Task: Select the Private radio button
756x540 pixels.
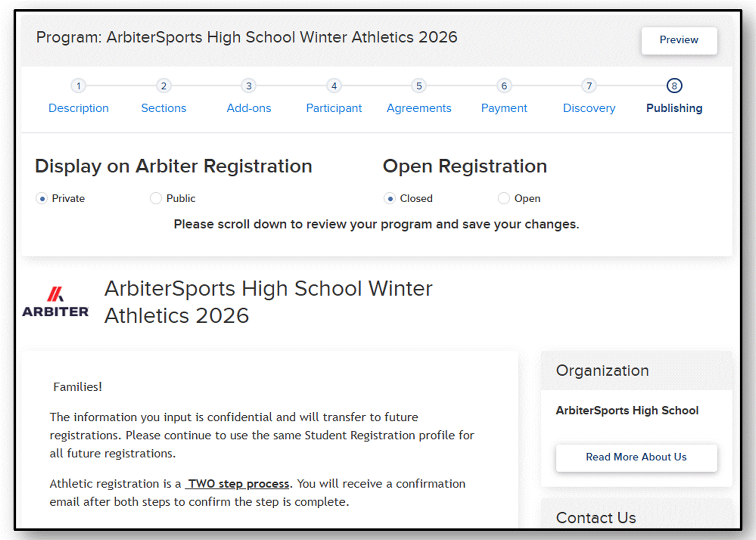Action: click(x=42, y=198)
